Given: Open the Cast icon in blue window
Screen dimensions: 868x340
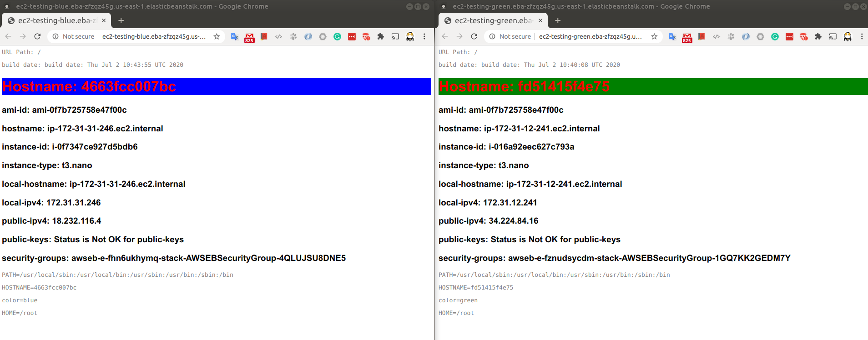Looking at the screenshot, I should [x=395, y=36].
